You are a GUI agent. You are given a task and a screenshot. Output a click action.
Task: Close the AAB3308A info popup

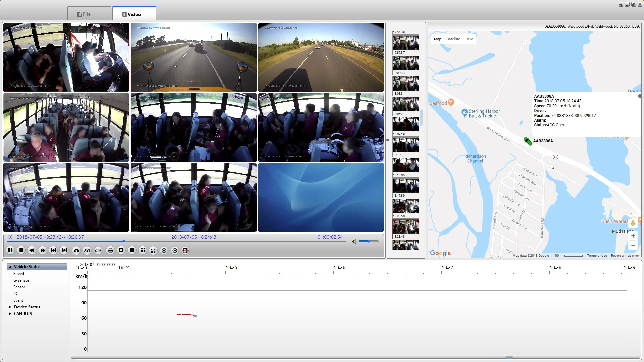click(639, 96)
